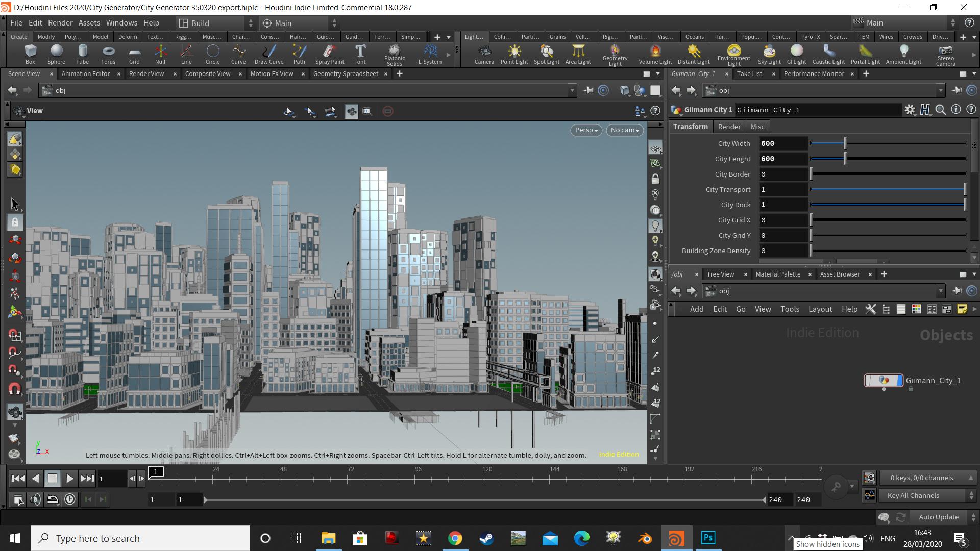980x551 pixels.
Task: Open the Geometry Spreadsheet tab
Action: pos(345,73)
